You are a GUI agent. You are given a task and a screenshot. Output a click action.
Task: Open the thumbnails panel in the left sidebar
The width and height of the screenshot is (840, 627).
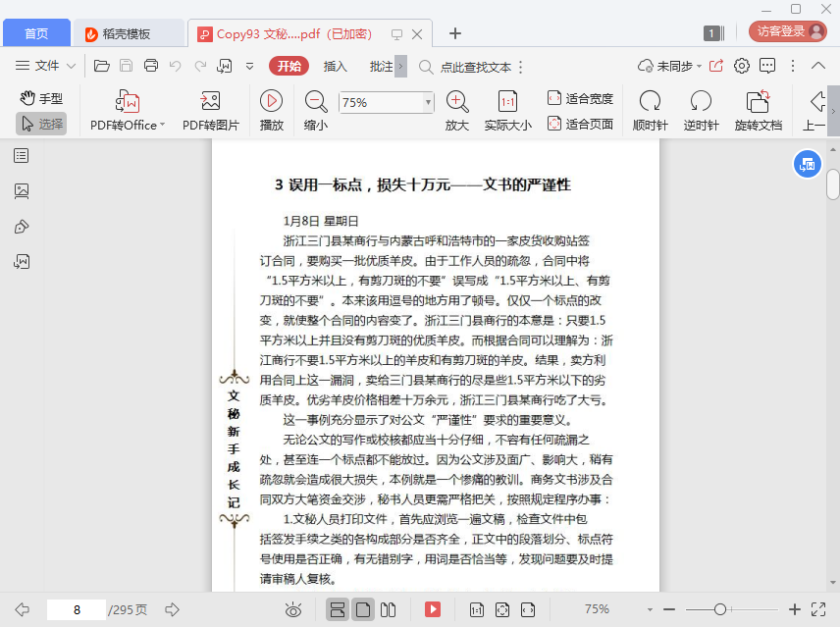tap(22, 190)
